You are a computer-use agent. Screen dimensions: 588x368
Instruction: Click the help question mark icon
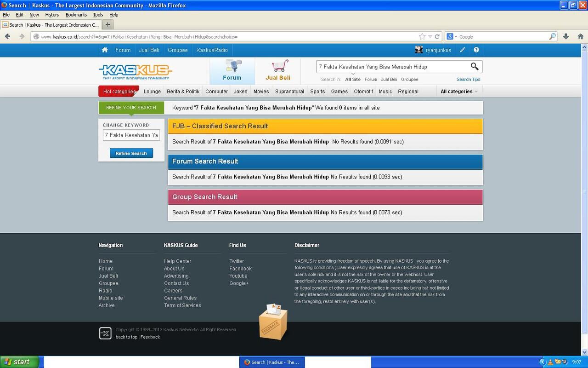coord(476,50)
